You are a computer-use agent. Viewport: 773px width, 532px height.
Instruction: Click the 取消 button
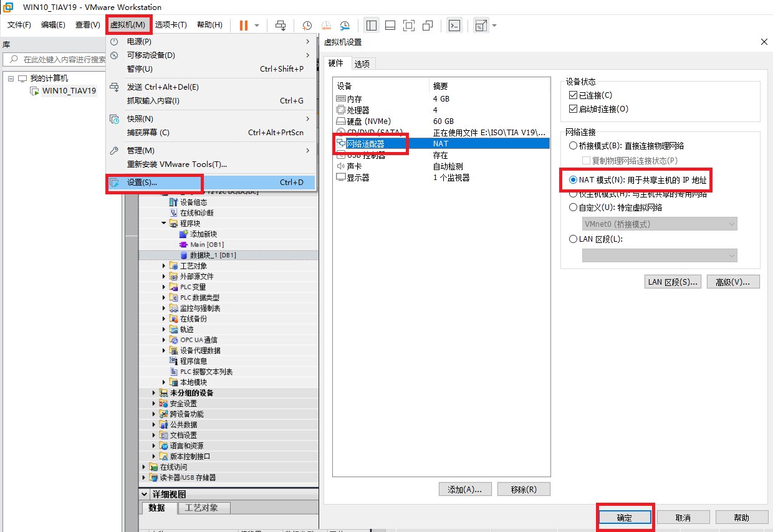click(x=683, y=518)
